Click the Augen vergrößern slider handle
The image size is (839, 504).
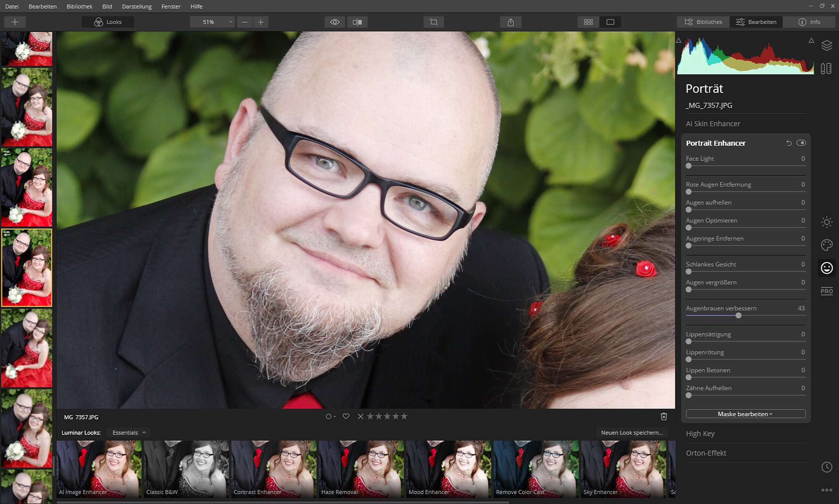click(x=688, y=290)
